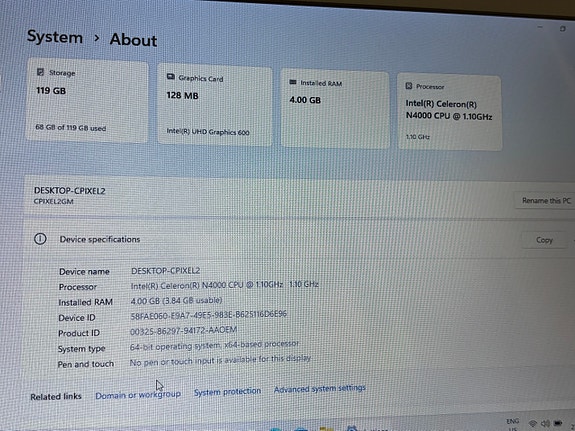
Task: Select the 4.00 GB Installed RAM card
Action: click(335, 110)
